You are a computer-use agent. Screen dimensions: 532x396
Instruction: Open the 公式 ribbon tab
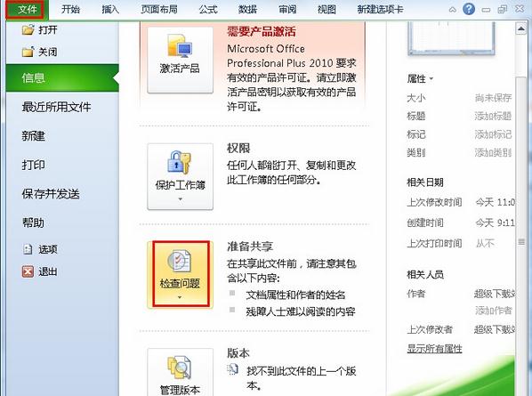207,9
